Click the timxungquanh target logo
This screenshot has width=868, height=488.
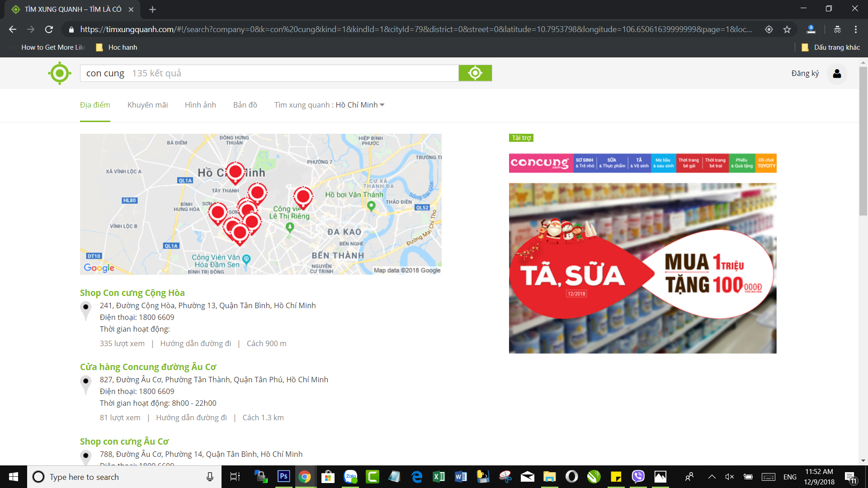[60, 73]
